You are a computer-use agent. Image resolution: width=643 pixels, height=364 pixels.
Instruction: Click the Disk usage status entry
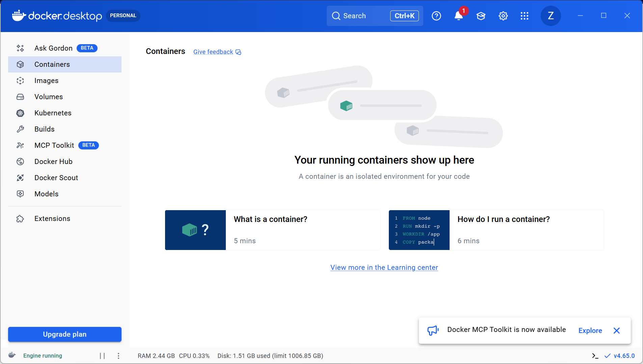click(x=270, y=356)
